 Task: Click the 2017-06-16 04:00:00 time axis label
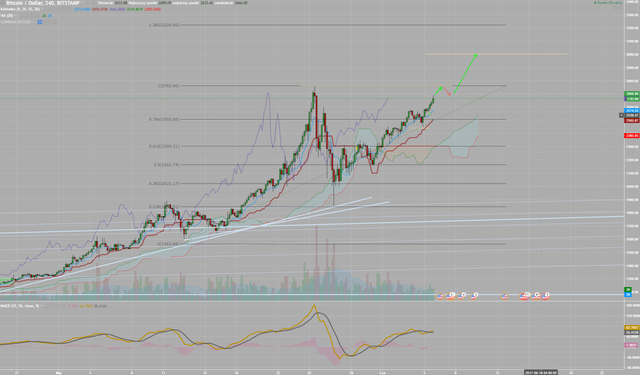(541, 372)
